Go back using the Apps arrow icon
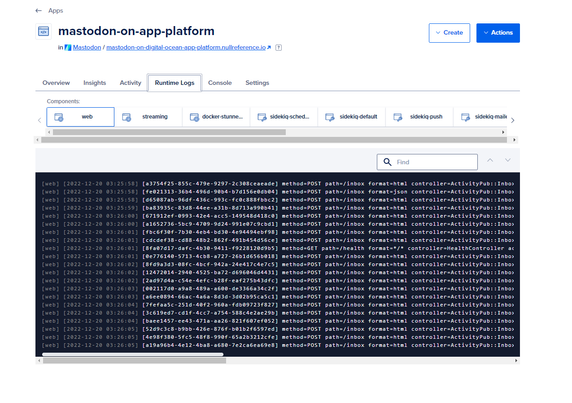 point(38,11)
